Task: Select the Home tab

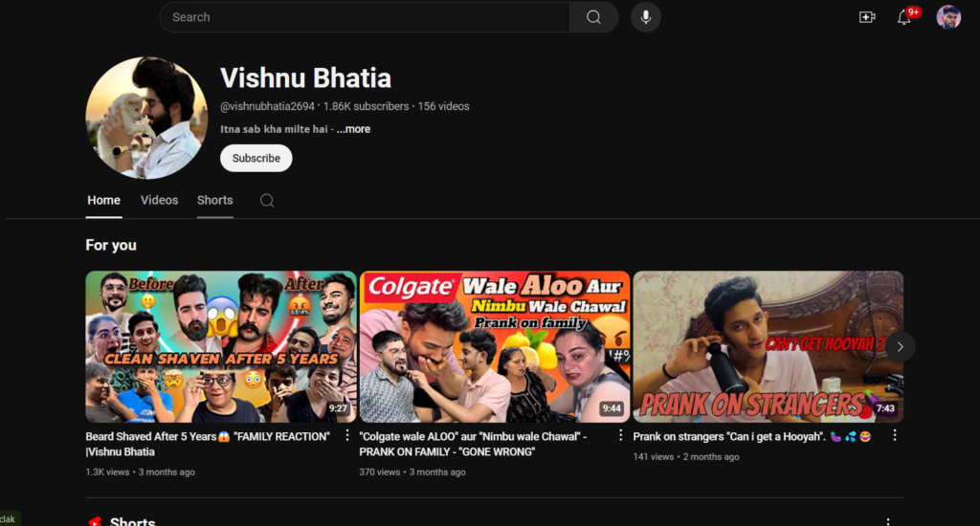Action: coord(103,200)
